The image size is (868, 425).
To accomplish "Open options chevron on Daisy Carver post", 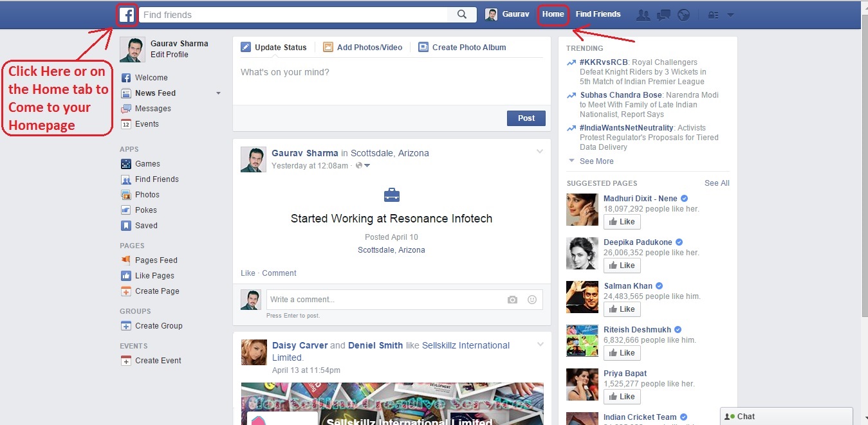I will tap(540, 345).
